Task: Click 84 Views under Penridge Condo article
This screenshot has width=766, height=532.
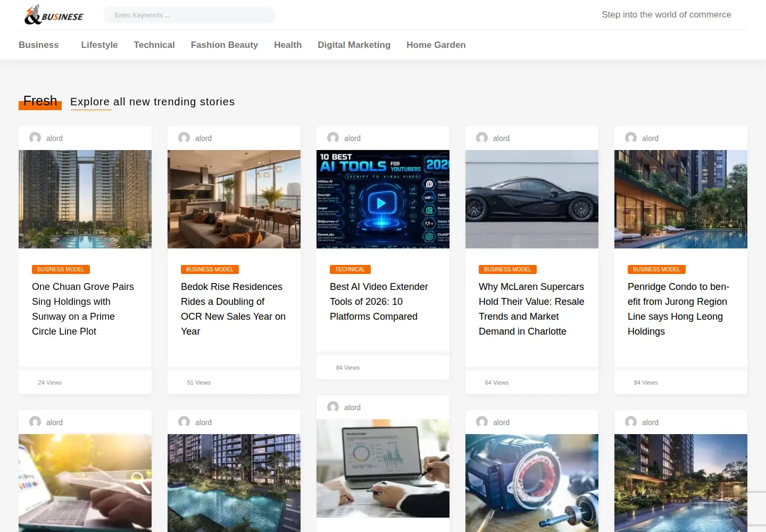Action: [646, 383]
